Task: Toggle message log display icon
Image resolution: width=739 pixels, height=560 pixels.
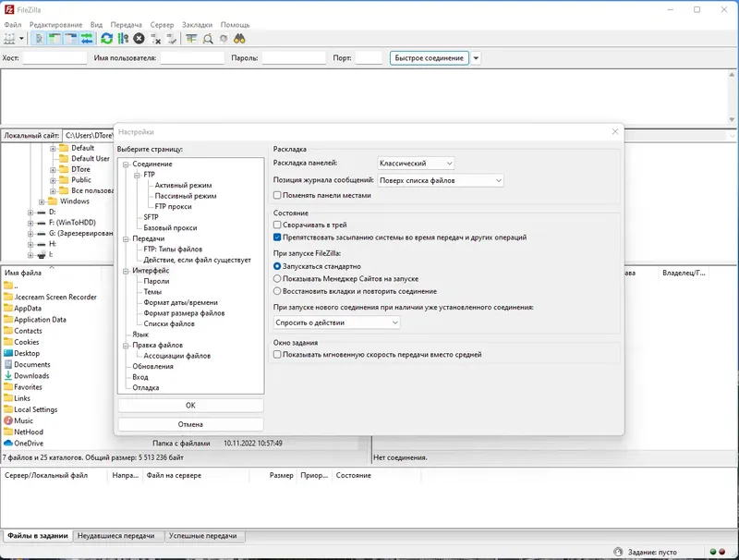Action: (39, 39)
